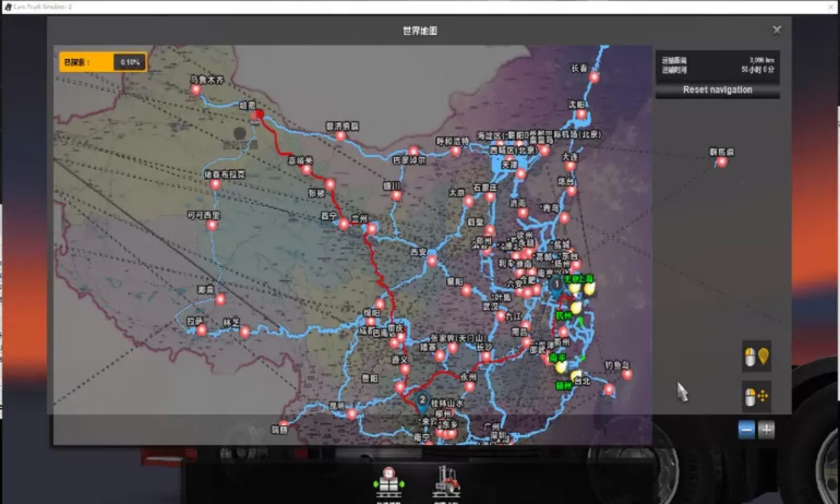Select the 张掖 city marker
This screenshot has height=504, width=840.
click(x=330, y=184)
